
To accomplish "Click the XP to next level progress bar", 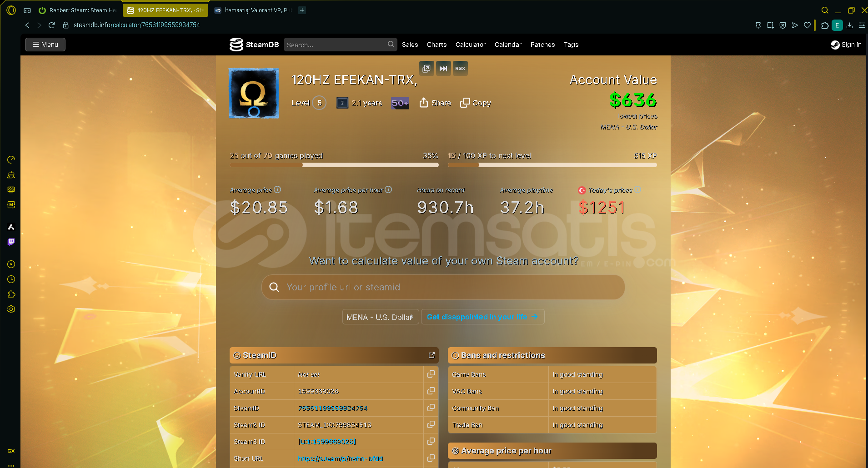I will click(552, 165).
